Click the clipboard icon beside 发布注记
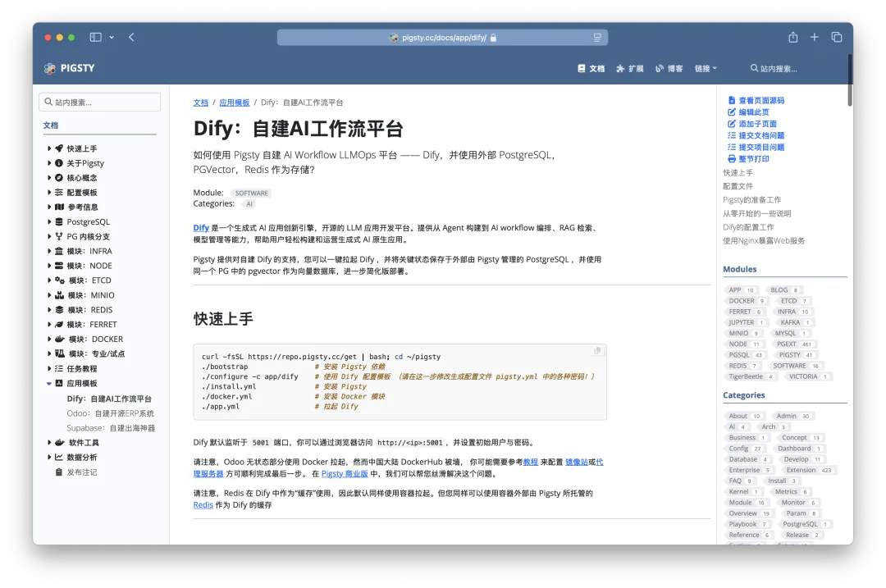Image resolution: width=886 pixels, height=588 pixels. coord(59,472)
